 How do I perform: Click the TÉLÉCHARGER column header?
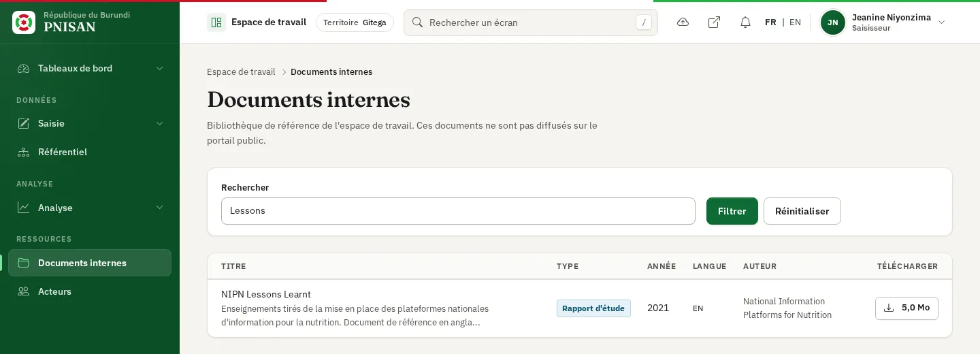click(907, 266)
